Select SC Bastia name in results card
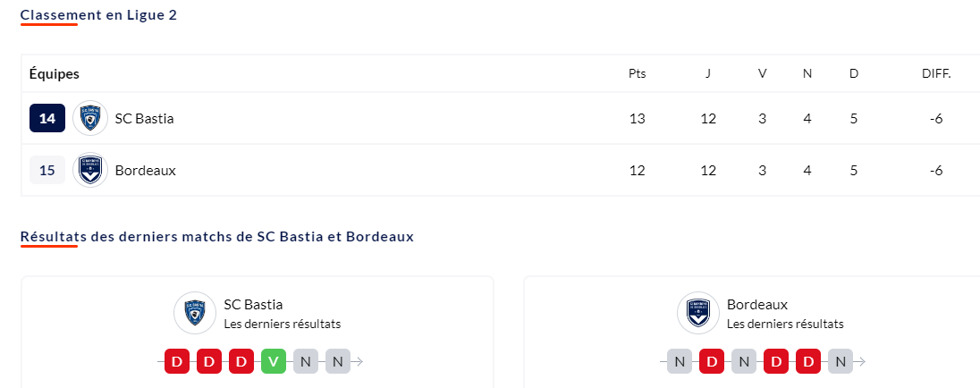Viewport: 980px width, 388px height. pyautogui.click(x=253, y=304)
